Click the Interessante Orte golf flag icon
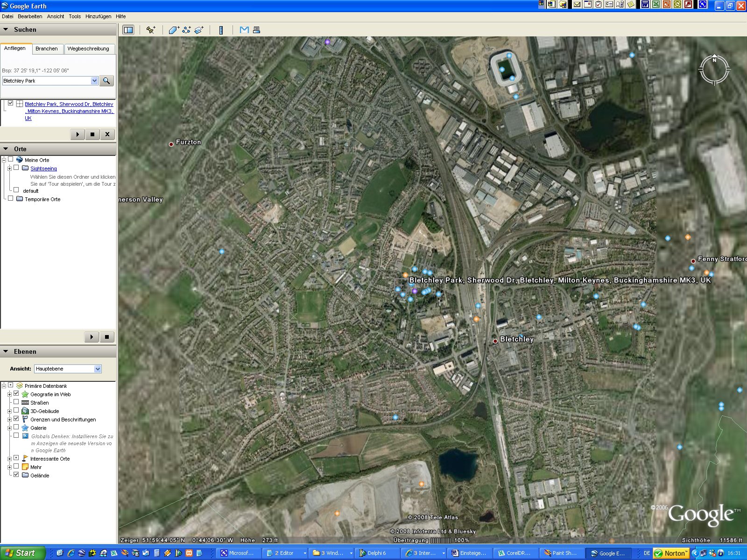The height and width of the screenshot is (560, 747). (x=25, y=459)
